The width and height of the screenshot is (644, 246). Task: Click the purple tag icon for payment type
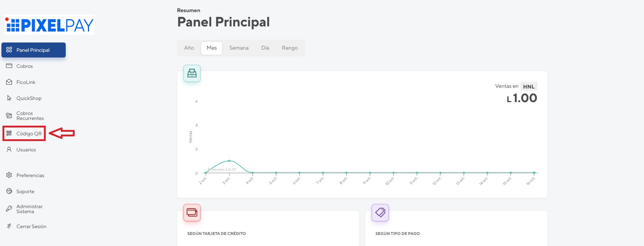click(x=380, y=212)
